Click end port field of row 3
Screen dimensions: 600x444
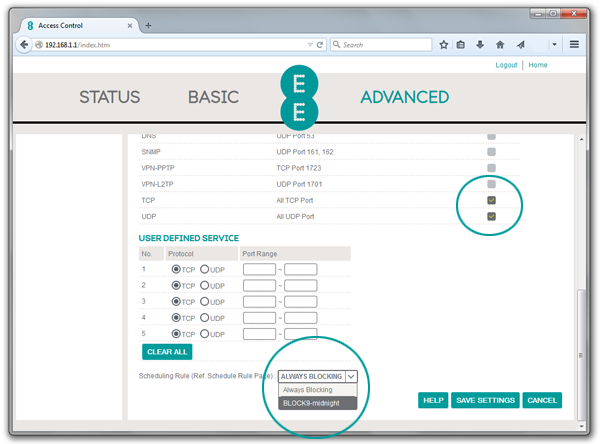(301, 302)
